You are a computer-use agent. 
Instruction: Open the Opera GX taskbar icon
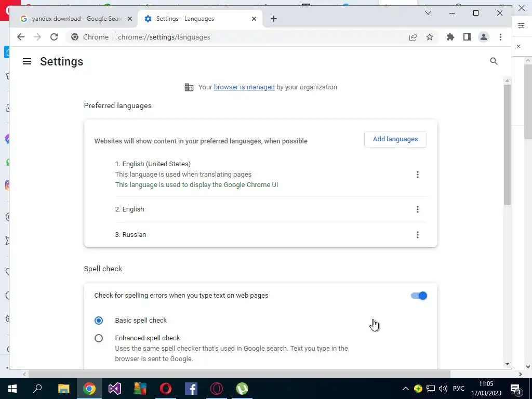[217, 389]
